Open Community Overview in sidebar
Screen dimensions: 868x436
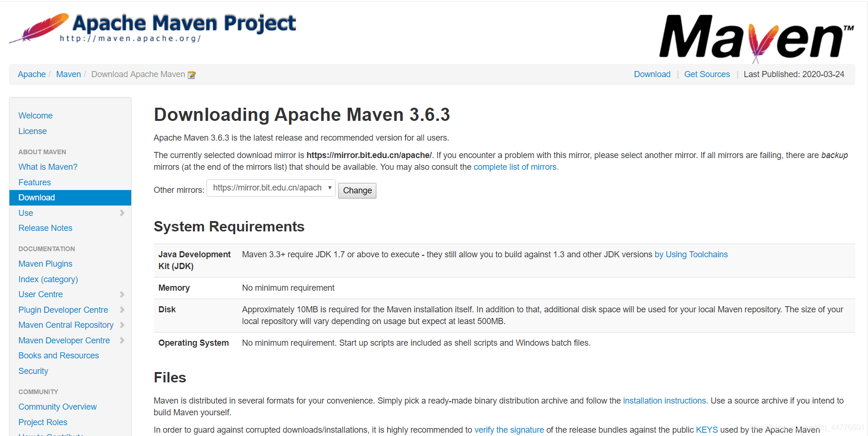(x=57, y=407)
